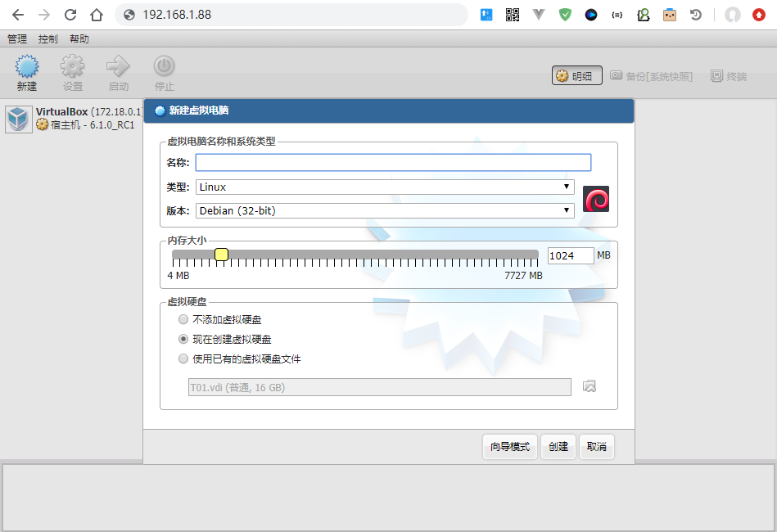
Task: Select 不添加虚拟硬盘 radio button
Action: pyautogui.click(x=183, y=319)
